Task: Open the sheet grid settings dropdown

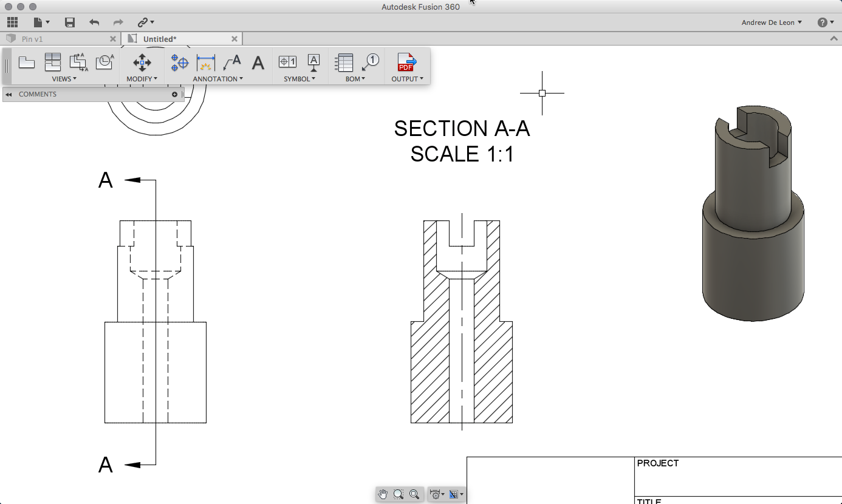Action: tap(456, 494)
